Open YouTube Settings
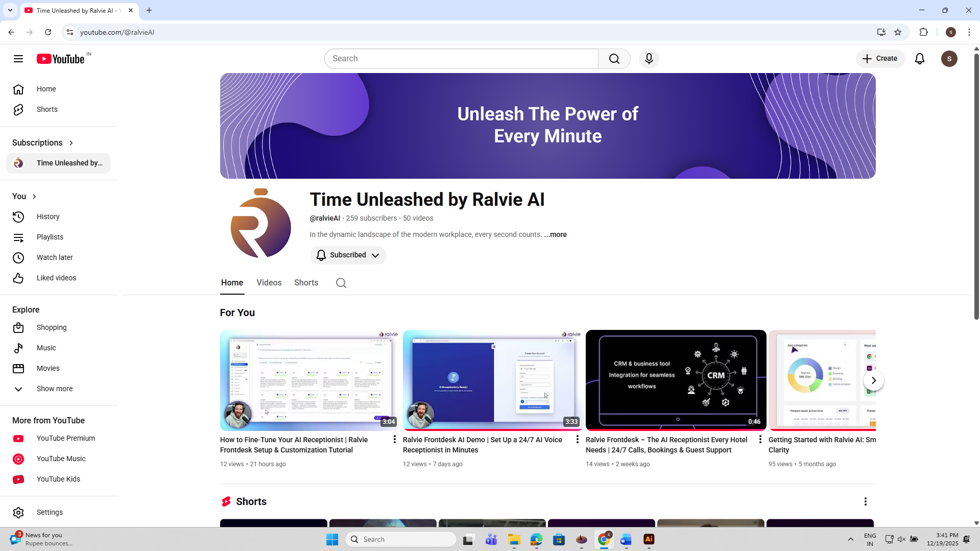980x551 pixels. [58, 512]
